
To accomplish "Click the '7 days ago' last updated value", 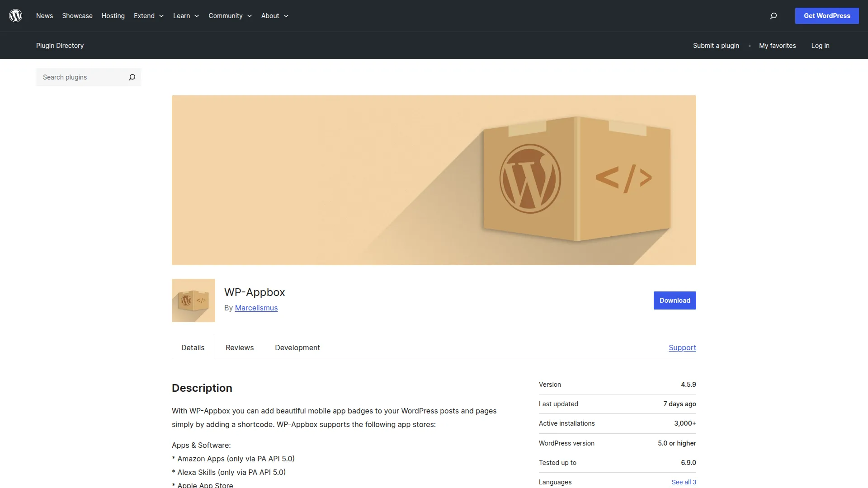I will 679,404.
